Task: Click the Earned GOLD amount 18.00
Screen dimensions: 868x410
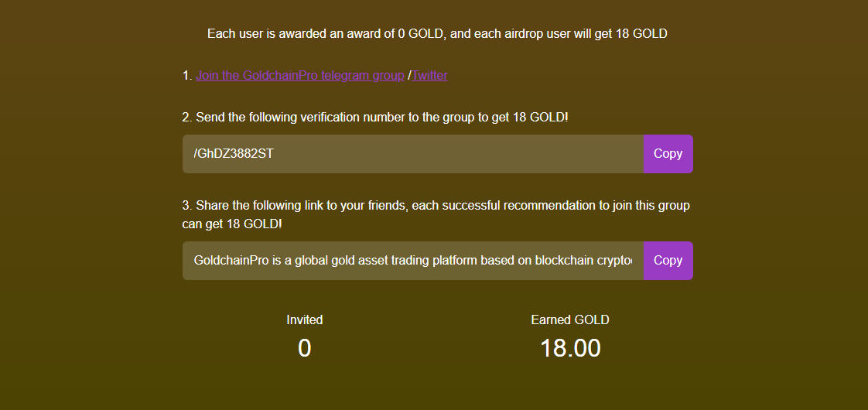Action: [570, 348]
